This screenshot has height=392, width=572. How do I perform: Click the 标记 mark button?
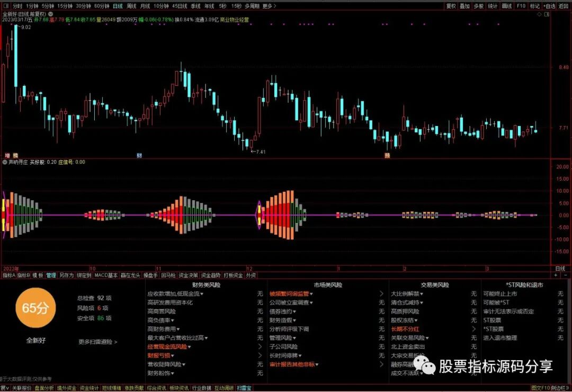tap(535, 6)
